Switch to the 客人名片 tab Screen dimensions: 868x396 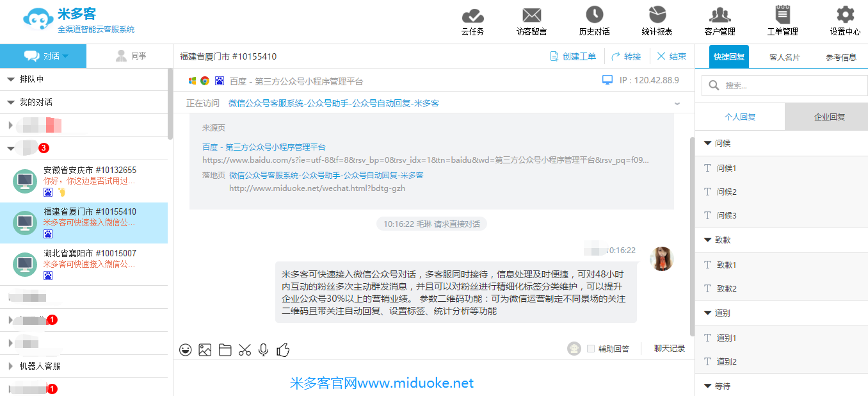point(784,57)
